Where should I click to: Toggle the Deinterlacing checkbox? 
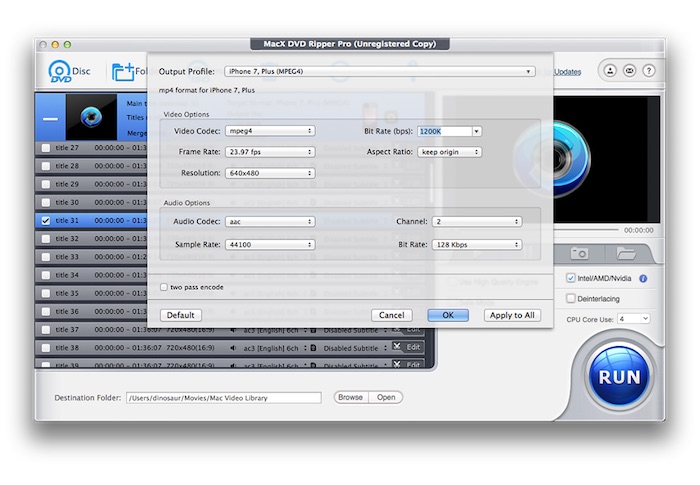tap(570, 298)
